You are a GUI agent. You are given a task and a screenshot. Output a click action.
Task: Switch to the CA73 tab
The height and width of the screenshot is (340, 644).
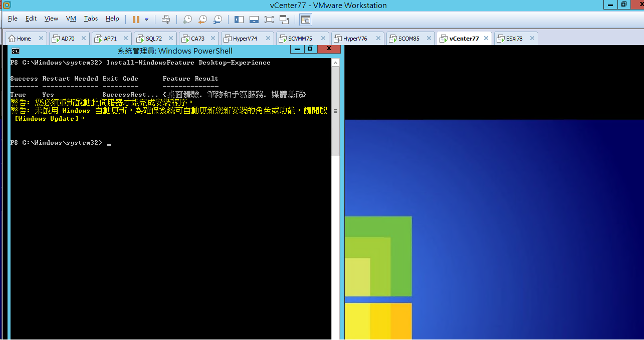(198, 39)
